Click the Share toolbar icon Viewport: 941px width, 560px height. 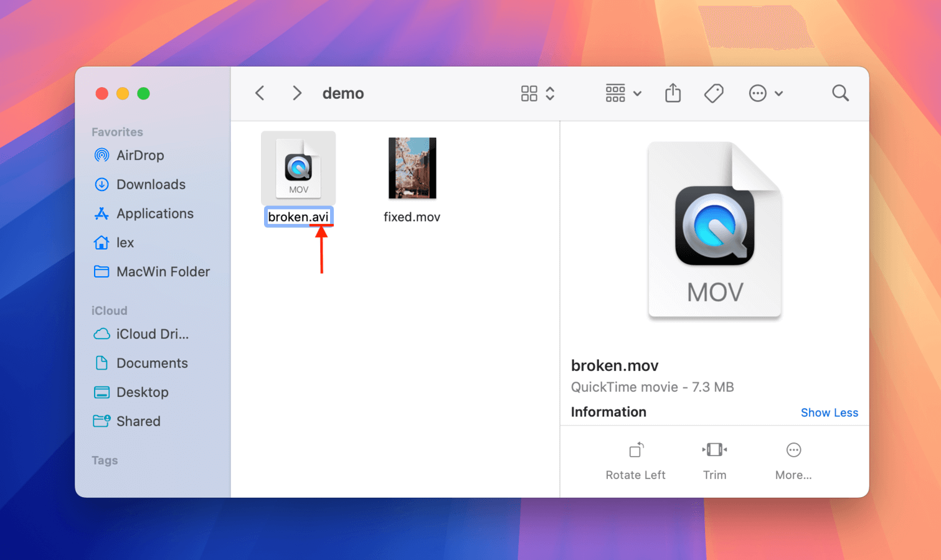point(673,93)
